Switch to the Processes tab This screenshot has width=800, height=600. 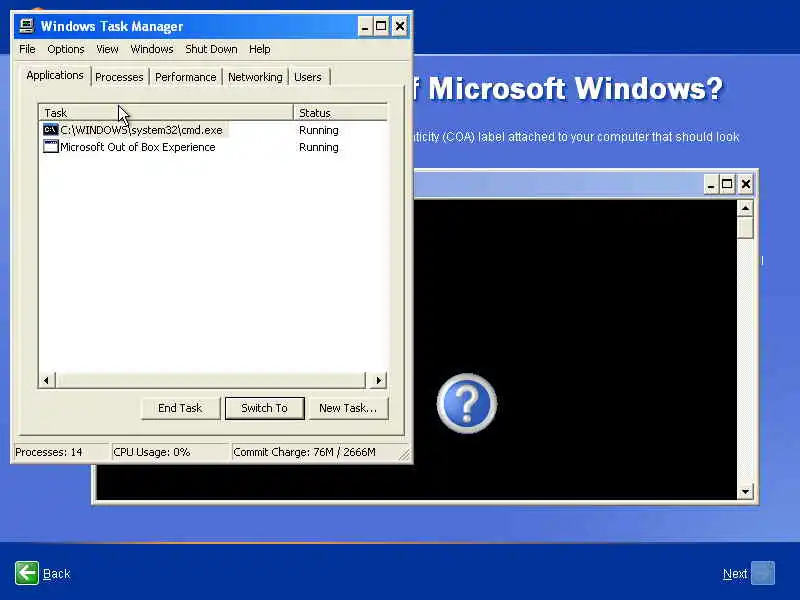[x=119, y=77]
